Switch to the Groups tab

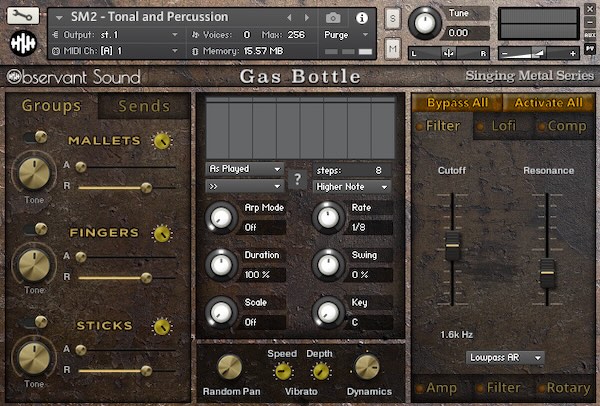tap(51, 106)
